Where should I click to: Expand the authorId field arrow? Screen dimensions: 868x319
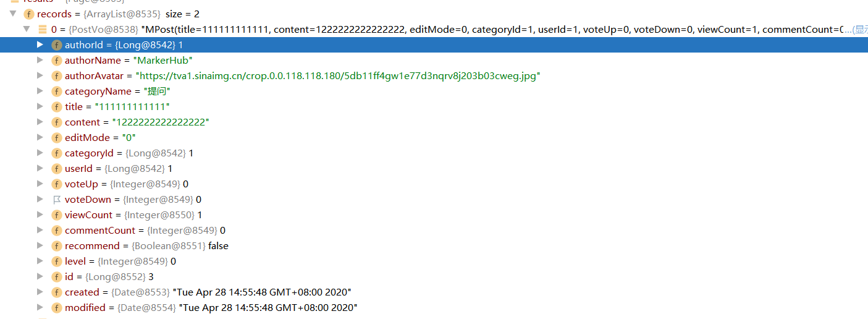[40, 45]
